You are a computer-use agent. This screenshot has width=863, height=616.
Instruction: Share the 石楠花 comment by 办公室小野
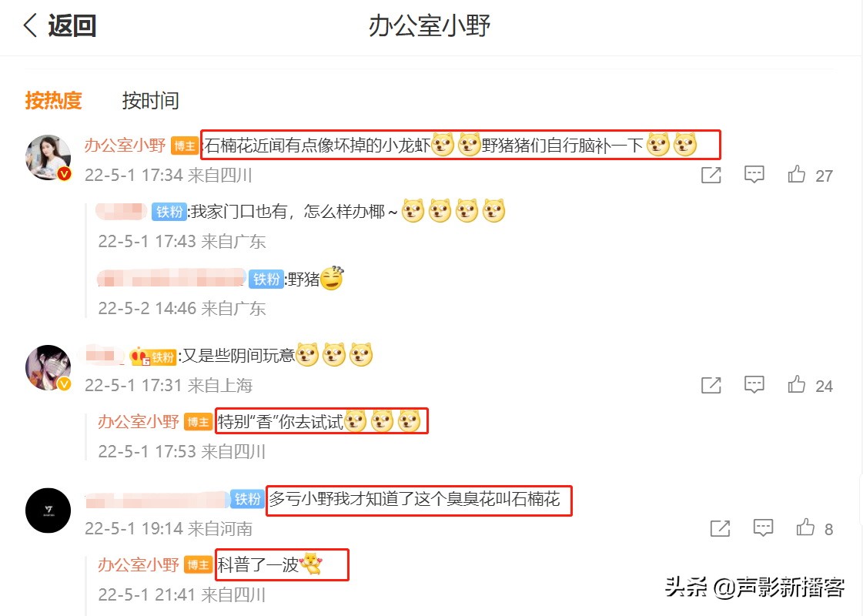click(x=711, y=176)
